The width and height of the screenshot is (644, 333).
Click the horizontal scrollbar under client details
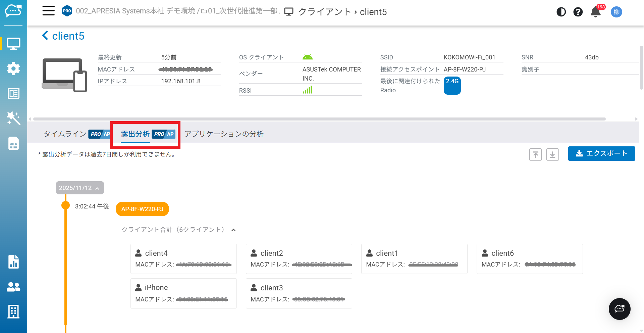click(x=319, y=119)
